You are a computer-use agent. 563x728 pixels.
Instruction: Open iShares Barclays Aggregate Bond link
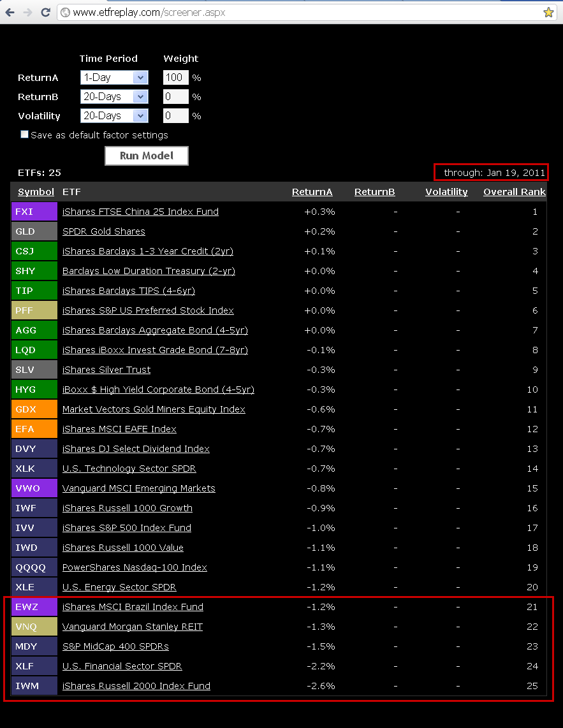click(x=155, y=330)
